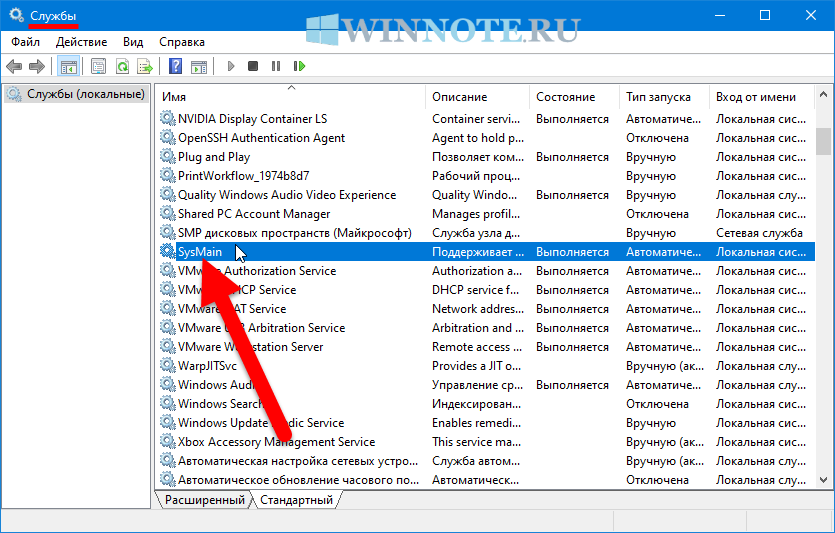Open the Справка menu

tap(182, 42)
